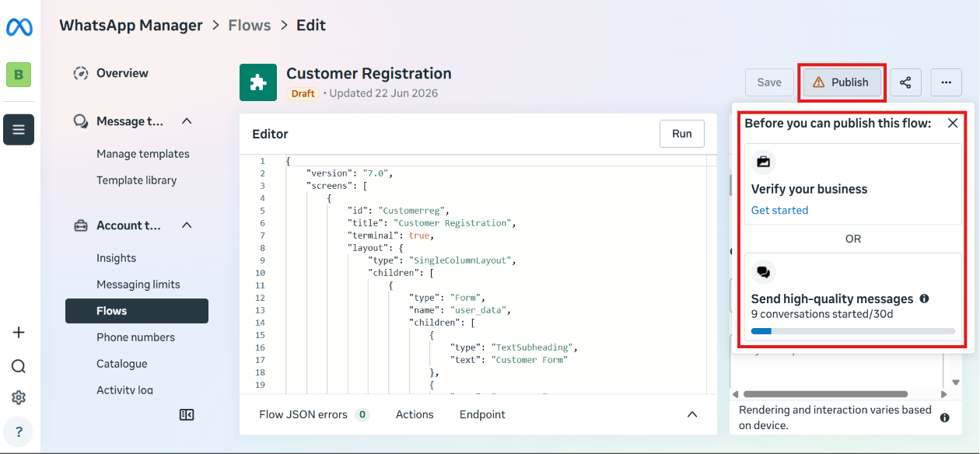Click Get started link to verify business
Screen dimensions: 980x454
[779, 210]
